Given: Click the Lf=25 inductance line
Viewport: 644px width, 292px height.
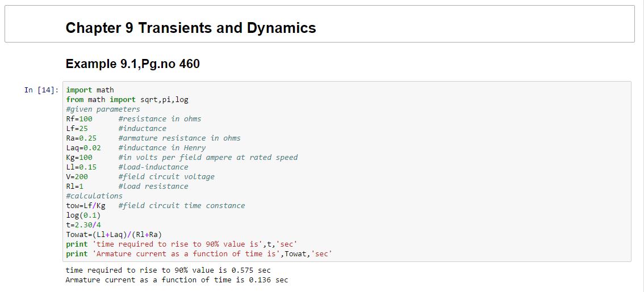Looking at the screenshot, I should click(x=116, y=129).
